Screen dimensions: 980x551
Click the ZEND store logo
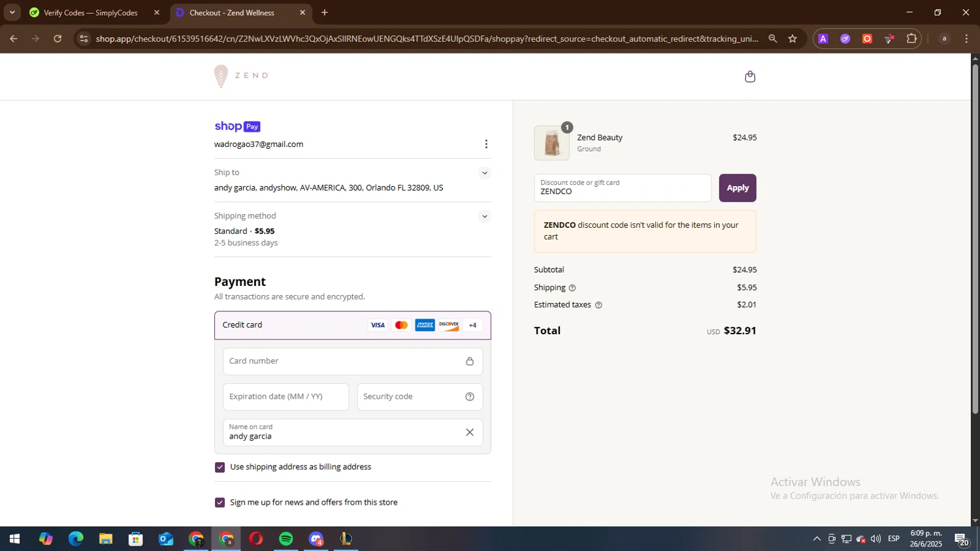point(241,76)
